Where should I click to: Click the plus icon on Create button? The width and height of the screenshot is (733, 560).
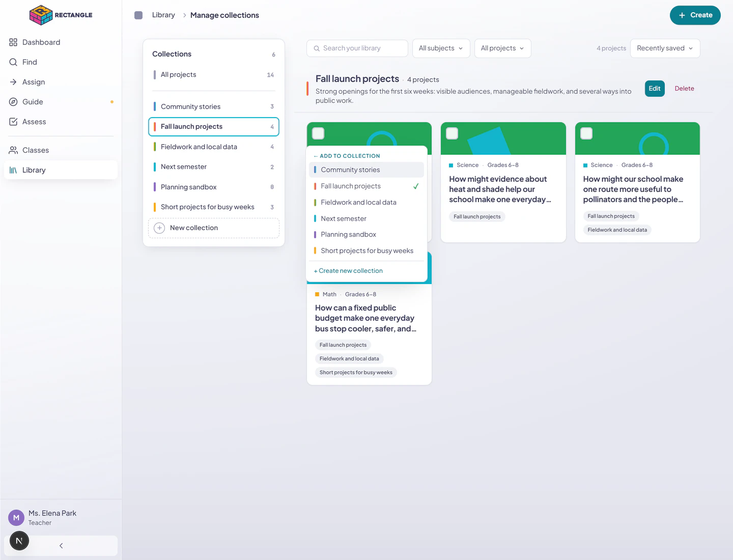coord(682,15)
